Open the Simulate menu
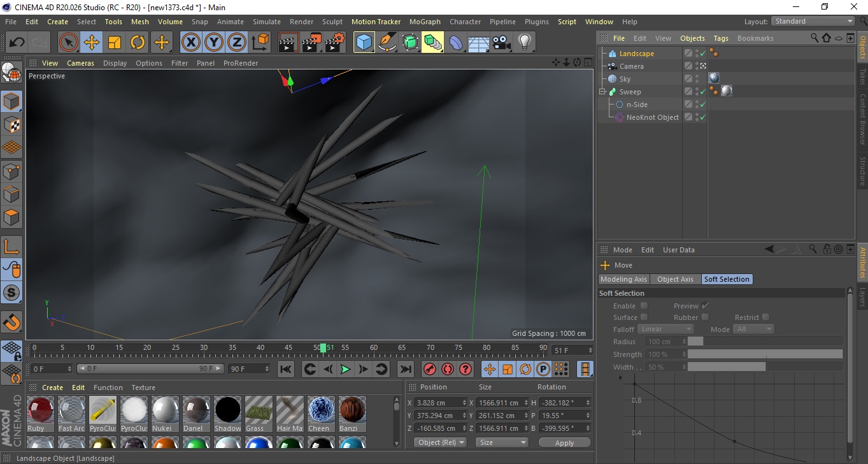 coord(267,22)
